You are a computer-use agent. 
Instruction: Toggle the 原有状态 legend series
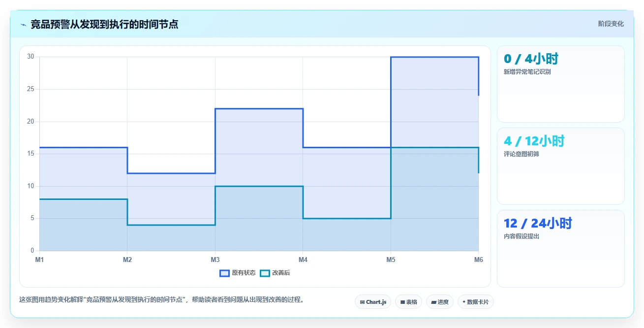tap(238, 273)
